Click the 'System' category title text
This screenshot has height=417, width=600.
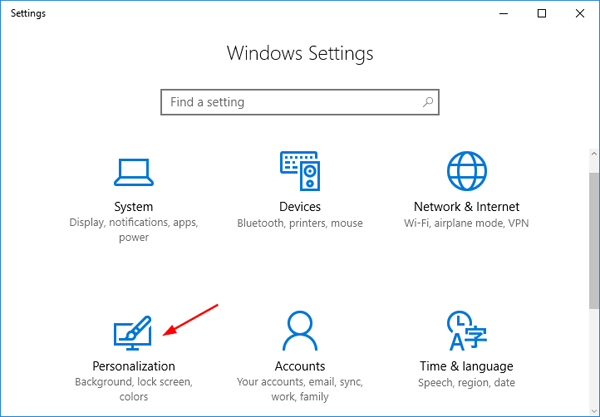[134, 206]
